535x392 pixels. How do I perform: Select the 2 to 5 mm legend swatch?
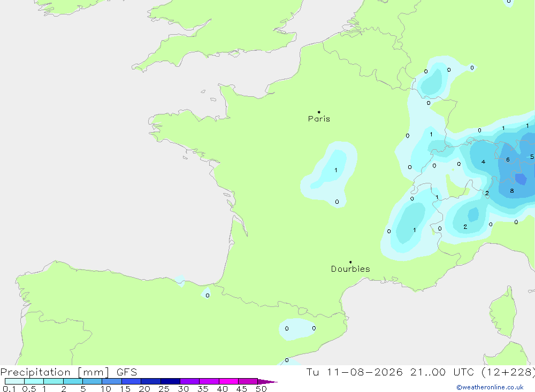(73, 381)
